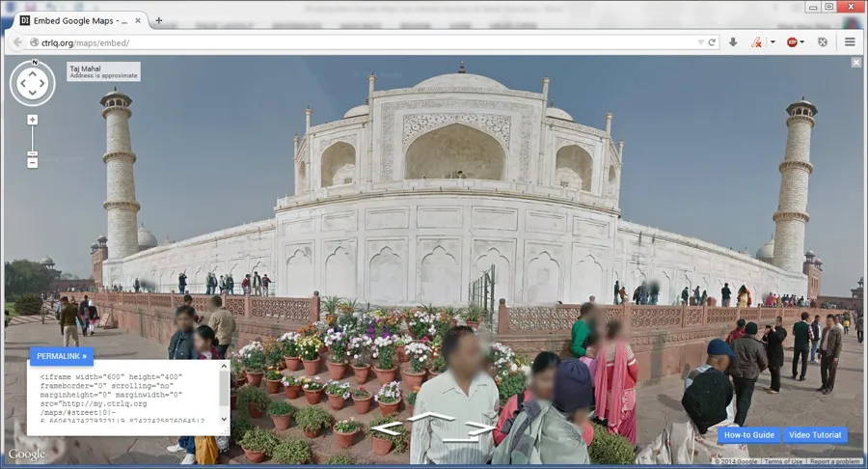Turn left using the ground navigation arrow
This screenshot has width=868, height=469.
[386, 427]
